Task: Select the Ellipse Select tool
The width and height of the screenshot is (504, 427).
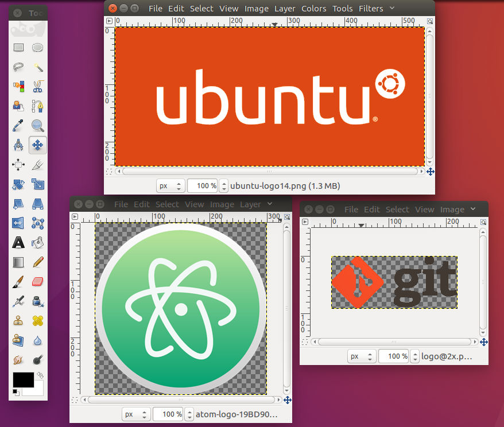Action: (x=38, y=48)
